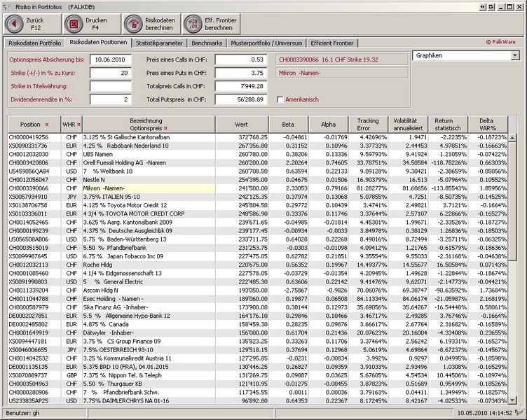Click the 5 % General Electric row
This screenshot has width=527, height=420.
258,282
